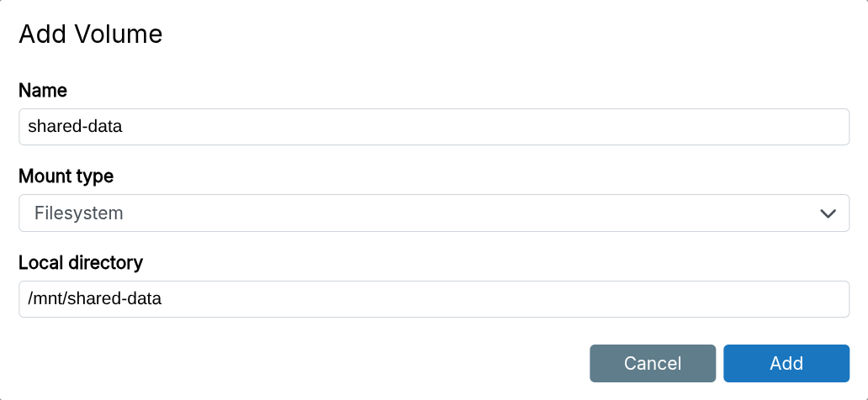Click the Mount type label
Screen dimensions: 868x400
tap(66, 176)
